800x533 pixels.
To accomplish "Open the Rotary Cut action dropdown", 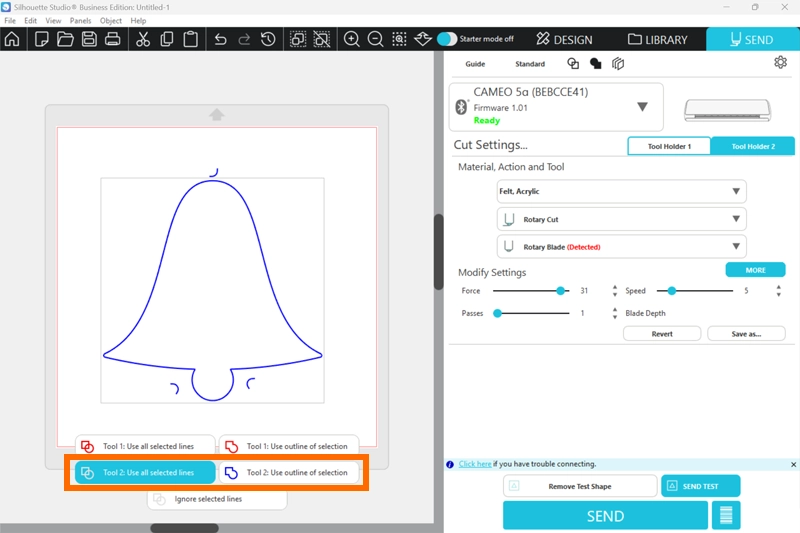I will point(621,219).
